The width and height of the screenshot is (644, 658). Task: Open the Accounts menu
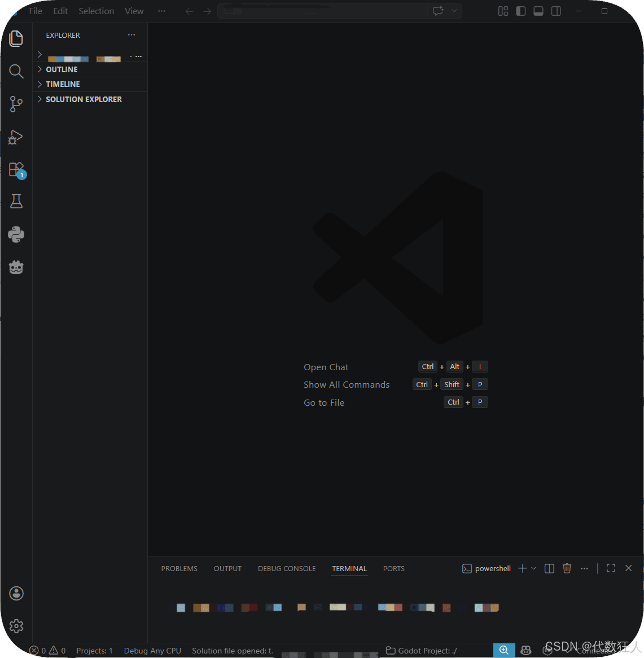16,593
